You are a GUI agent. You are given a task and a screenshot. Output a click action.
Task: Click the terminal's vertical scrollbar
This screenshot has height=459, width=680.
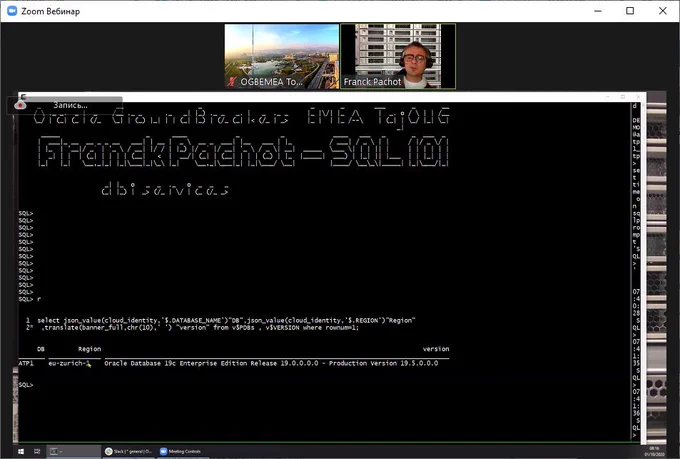coord(644,271)
